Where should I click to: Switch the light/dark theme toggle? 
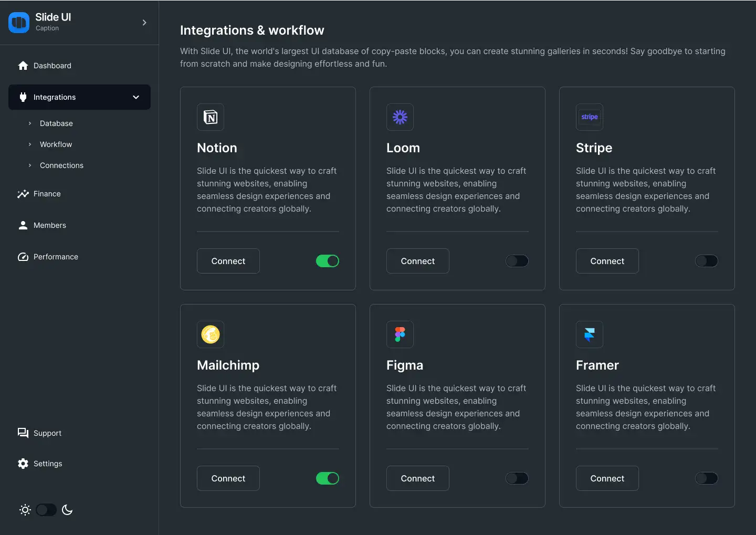[46, 510]
